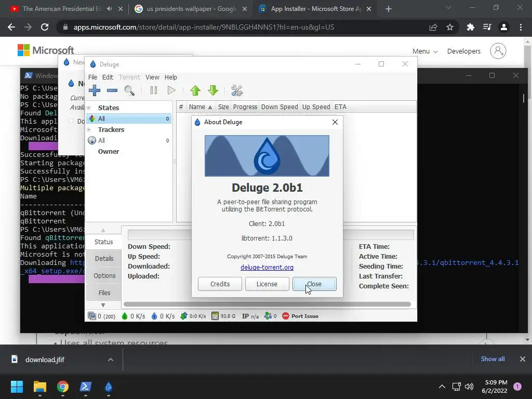Click the protocol traffic status bar item
This screenshot has height=399, width=532.
(193, 316)
